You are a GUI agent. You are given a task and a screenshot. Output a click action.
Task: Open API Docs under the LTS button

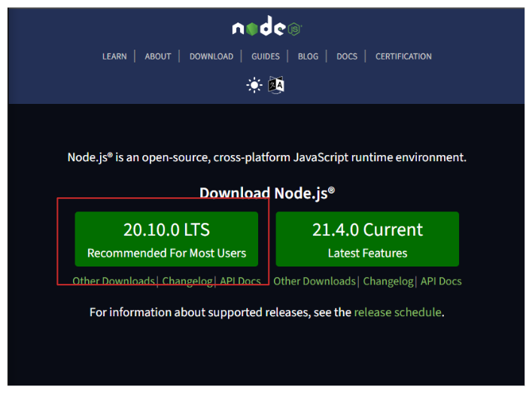click(x=240, y=281)
